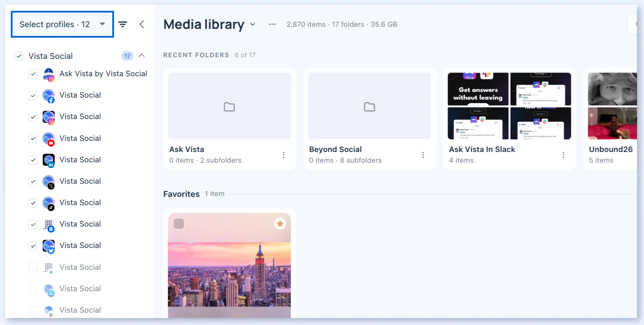
Task: Open the Beyond Social folder options menu
Action: point(423,155)
